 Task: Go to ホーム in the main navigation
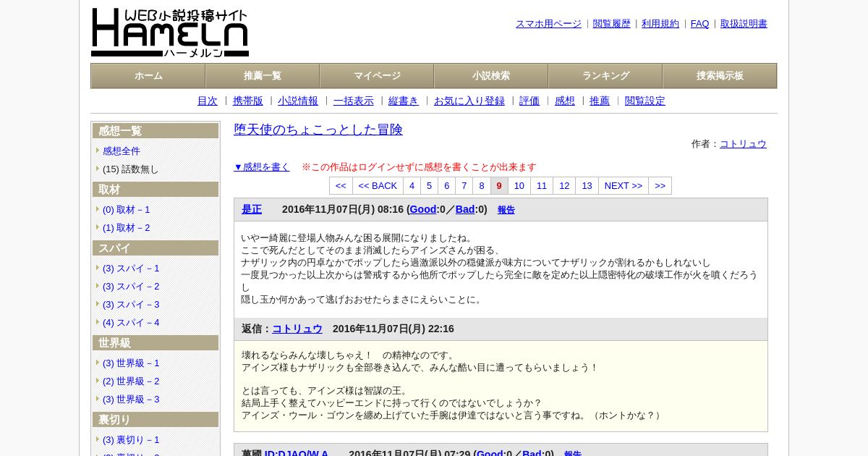pos(148,76)
